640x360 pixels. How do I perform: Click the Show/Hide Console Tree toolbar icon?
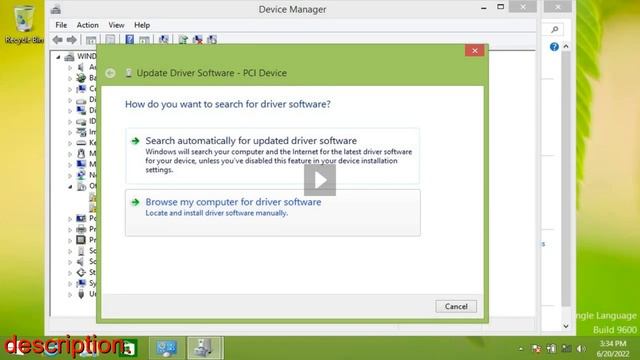coord(91,40)
